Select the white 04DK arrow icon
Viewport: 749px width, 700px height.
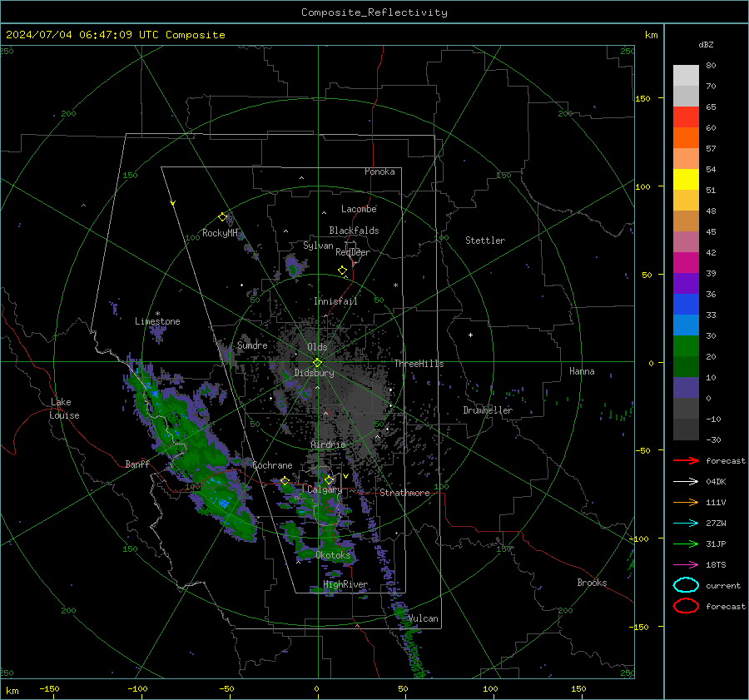[x=686, y=481]
